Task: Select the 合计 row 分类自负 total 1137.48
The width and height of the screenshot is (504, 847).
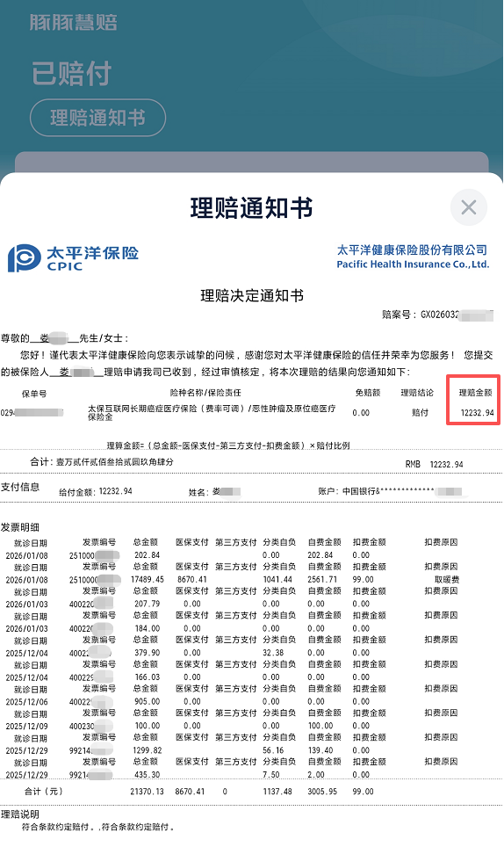Action: (277, 791)
